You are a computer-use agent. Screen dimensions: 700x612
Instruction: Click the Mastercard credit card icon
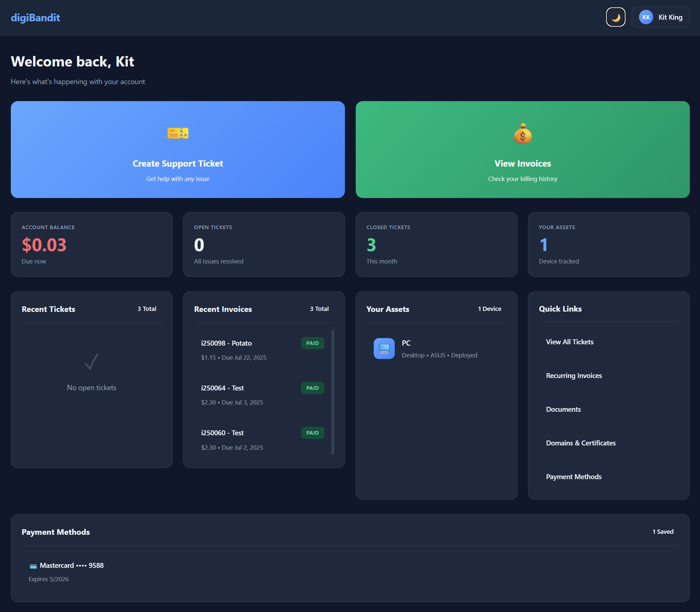point(33,566)
